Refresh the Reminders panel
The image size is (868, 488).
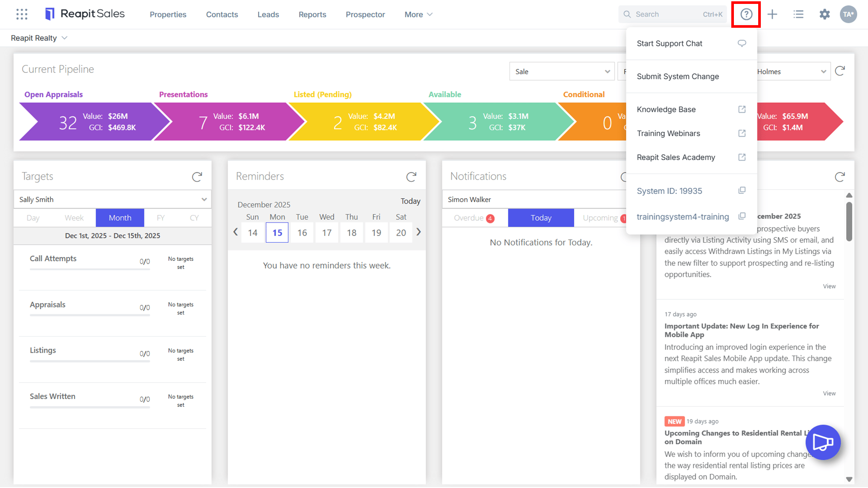tap(411, 177)
